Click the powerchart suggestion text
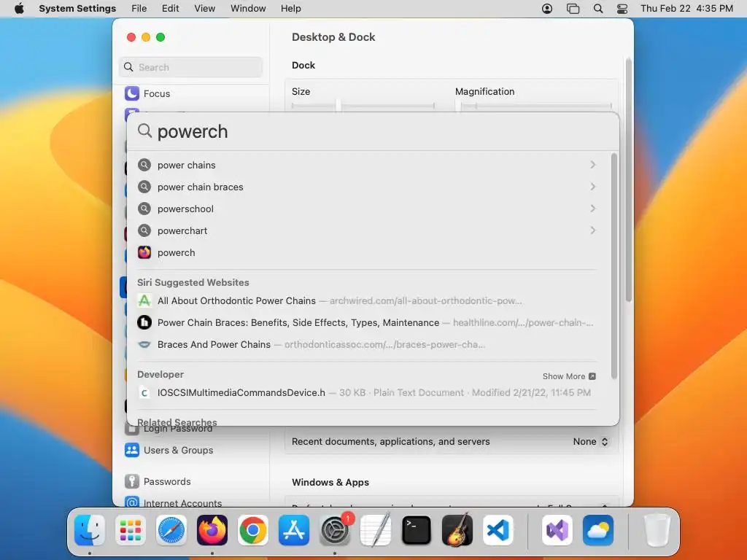Screen dimensions: 747x560 click(x=182, y=230)
